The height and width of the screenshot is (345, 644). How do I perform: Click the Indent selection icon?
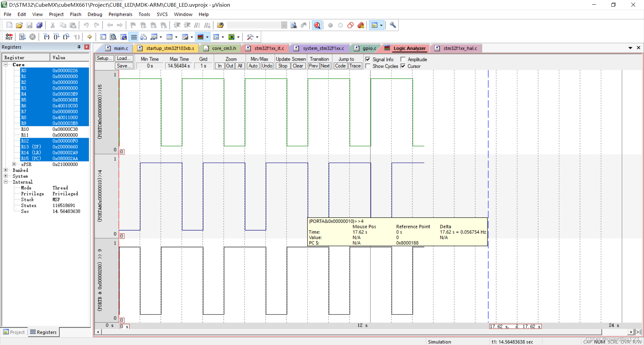[177, 25]
